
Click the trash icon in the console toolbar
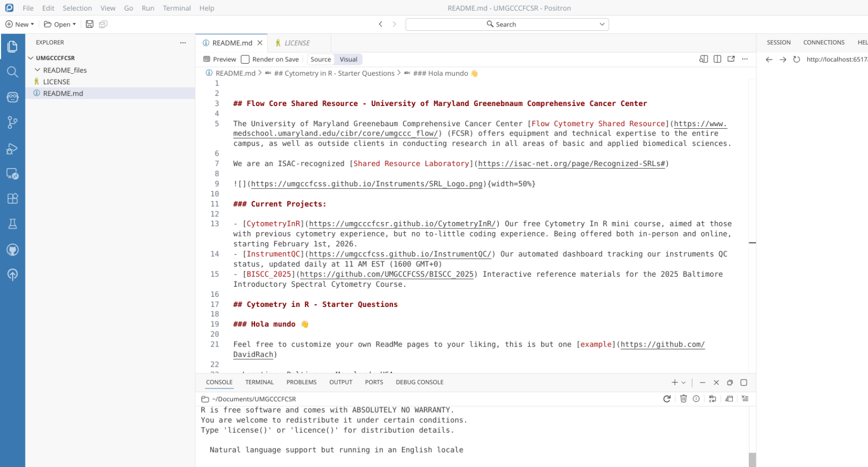click(x=683, y=399)
